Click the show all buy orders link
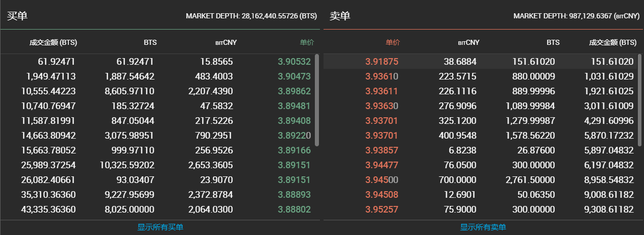This screenshot has width=644, height=235. pyautogui.click(x=160, y=227)
